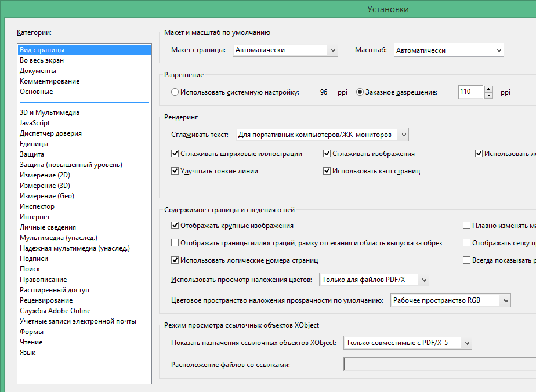
Task: Select 'Защита' category
Action: pyautogui.click(x=84, y=154)
